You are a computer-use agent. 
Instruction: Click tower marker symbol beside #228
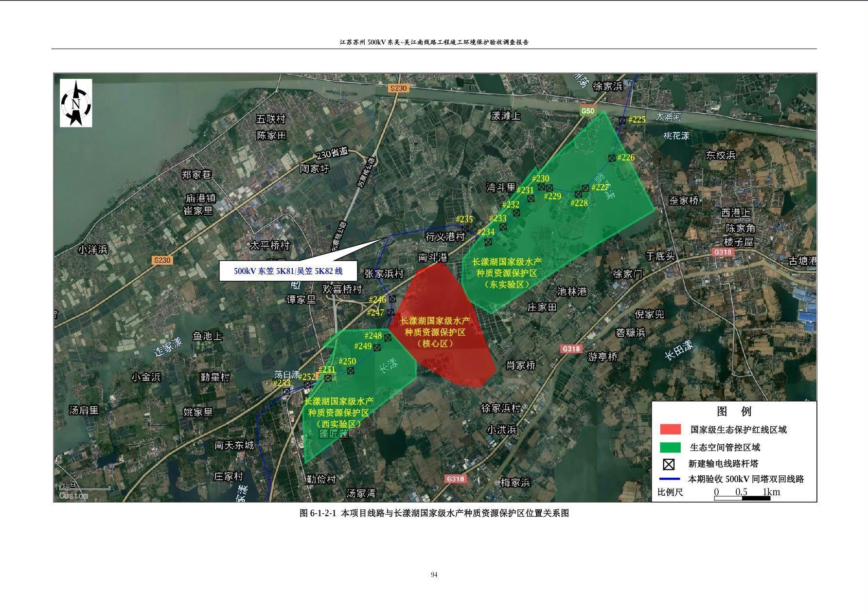point(579,194)
